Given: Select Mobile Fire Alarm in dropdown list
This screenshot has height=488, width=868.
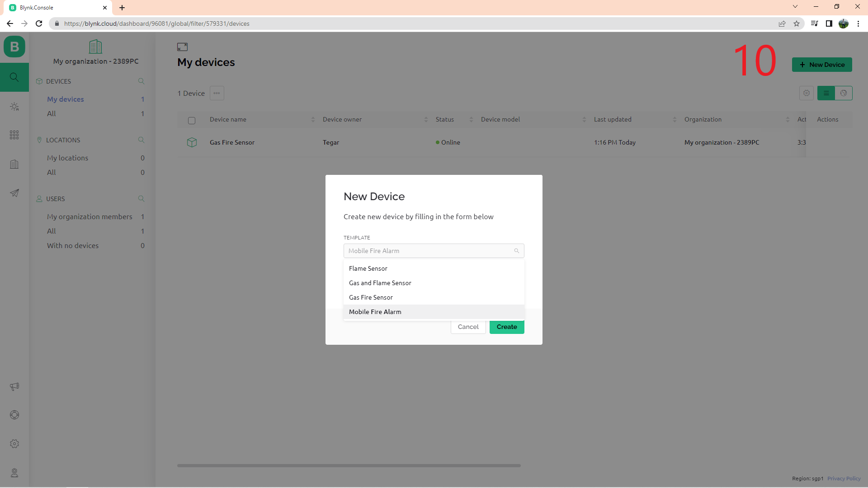Looking at the screenshot, I should coord(375,312).
